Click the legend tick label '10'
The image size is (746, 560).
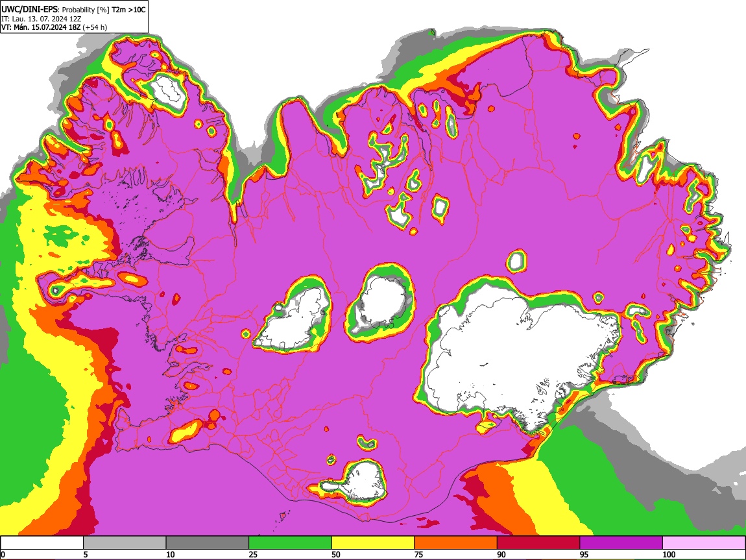tap(171, 554)
